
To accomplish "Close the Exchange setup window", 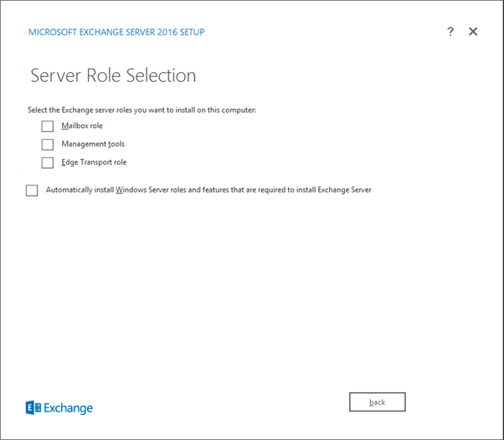I will click(473, 32).
